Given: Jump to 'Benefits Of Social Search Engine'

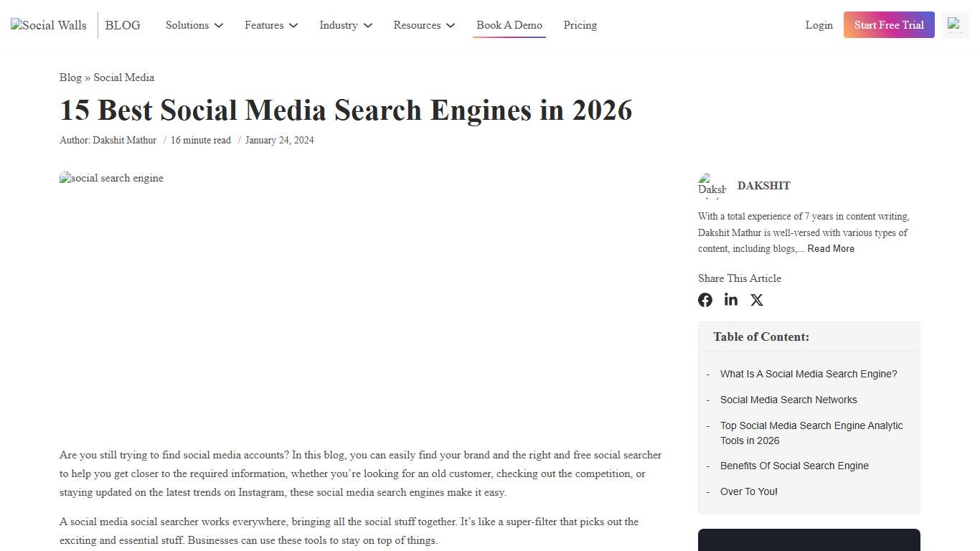Looking at the screenshot, I should [794, 466].
